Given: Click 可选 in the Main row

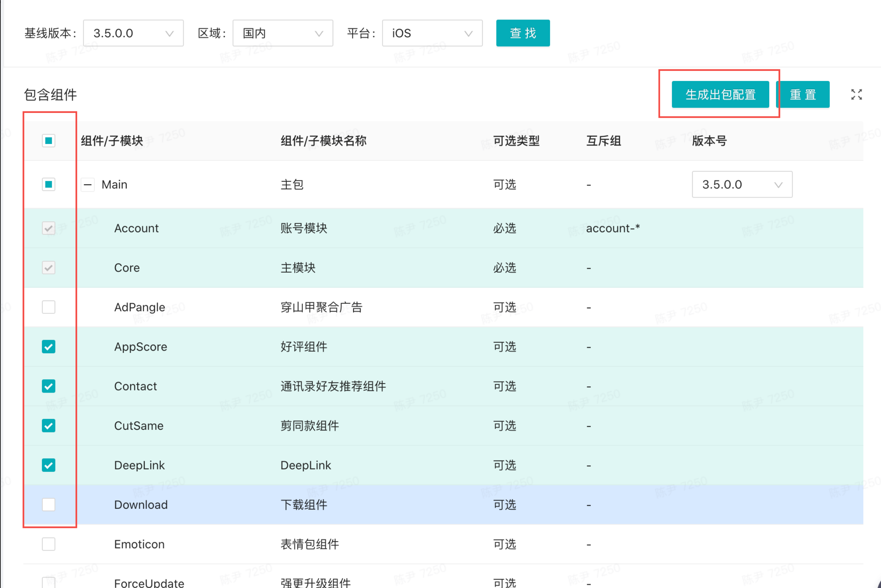Looking at the screenshot, I should click(505, 184).
